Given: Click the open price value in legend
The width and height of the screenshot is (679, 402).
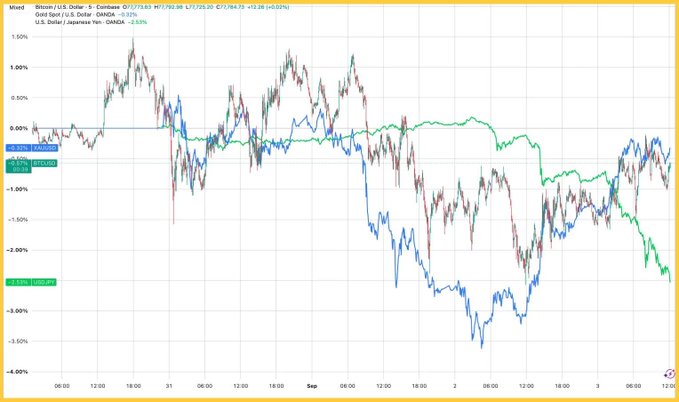Looking at the screenshot, I should [x=137, y=7].
